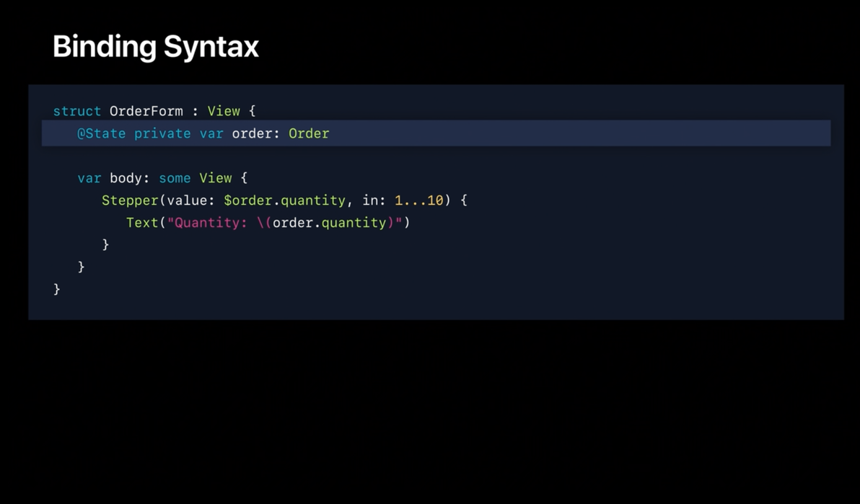
Task: Click 'Text' in the code block
Action: (142, 223)
